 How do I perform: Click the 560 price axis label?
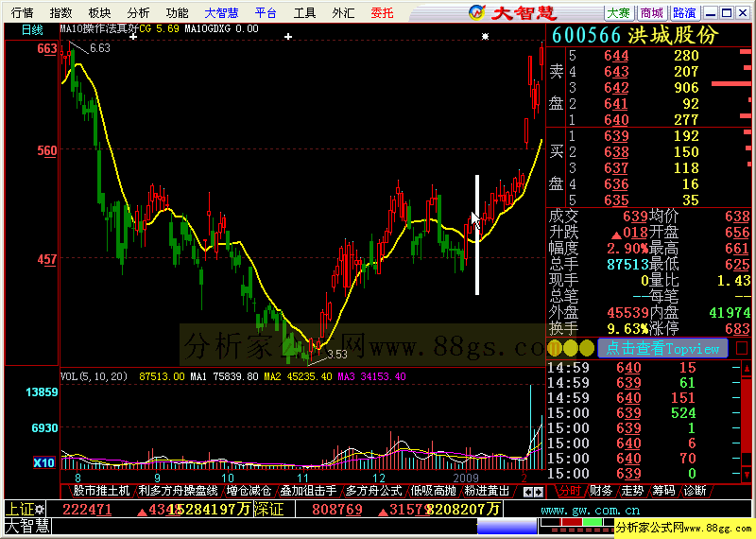pos(46,151)
